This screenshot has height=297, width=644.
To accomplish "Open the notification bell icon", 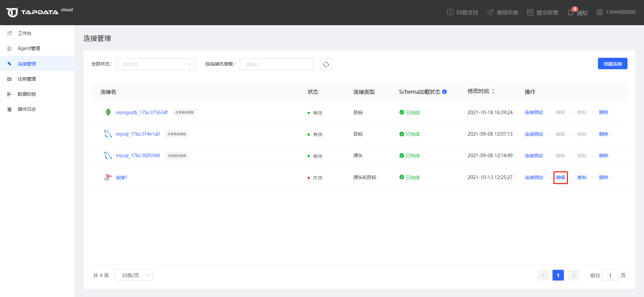I will 570,13.
